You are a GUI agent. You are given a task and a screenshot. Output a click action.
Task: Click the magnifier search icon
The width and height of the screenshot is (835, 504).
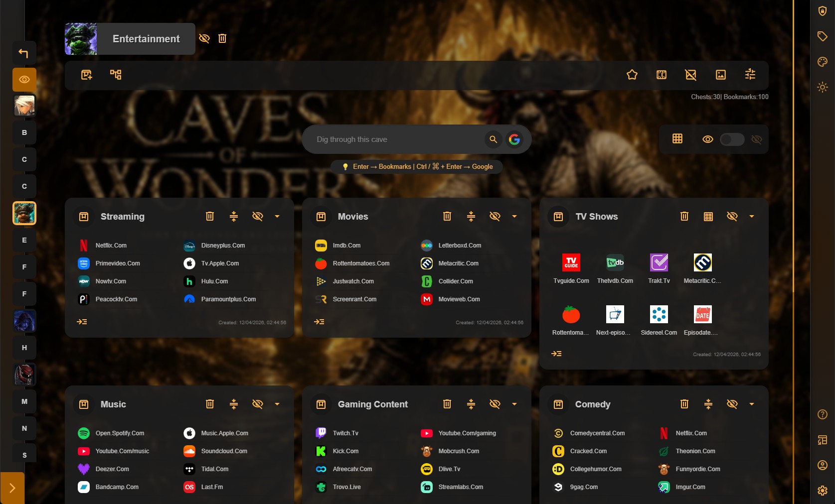(x=493, y=139)
